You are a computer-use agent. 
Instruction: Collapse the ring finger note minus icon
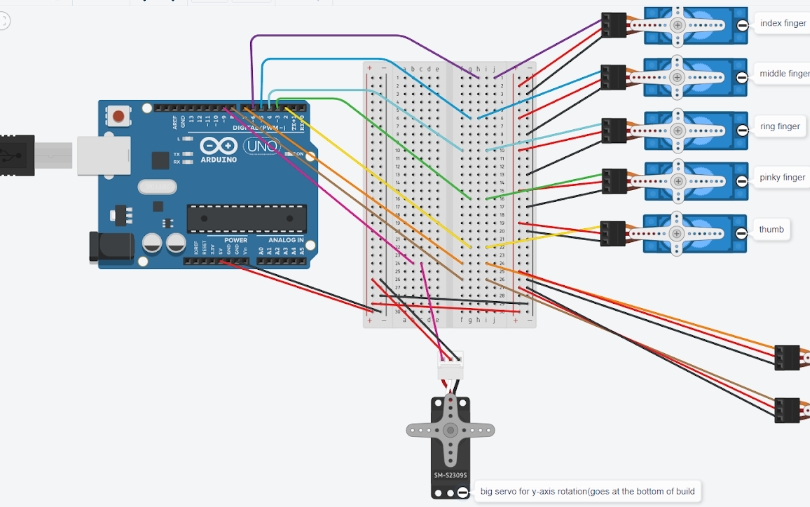click(742, 131)
